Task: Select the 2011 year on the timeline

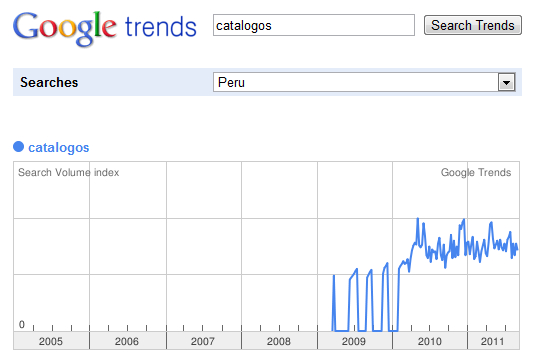Action: pos(493,341)
